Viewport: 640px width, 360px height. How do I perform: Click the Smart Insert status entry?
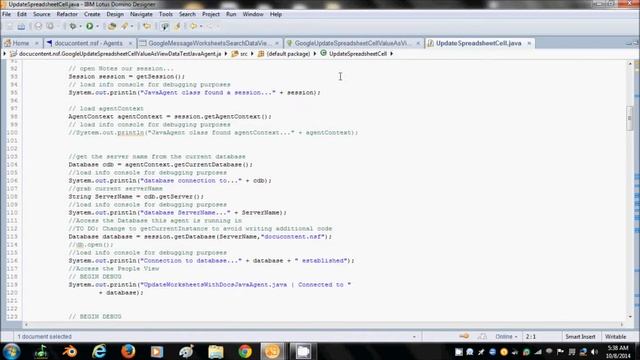(x=580, y=337)
